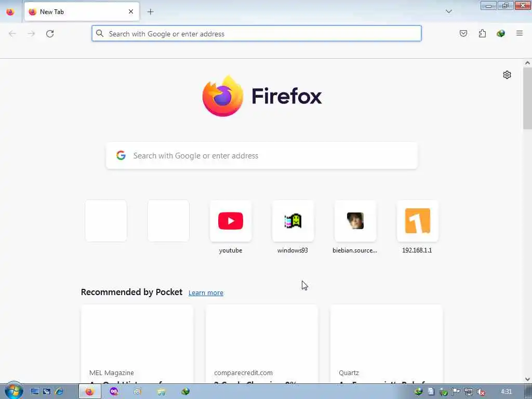532x399 pixels.
Task: Open the second blank shortcut tile
Action: pyautogui.click(x=168, y=221)
